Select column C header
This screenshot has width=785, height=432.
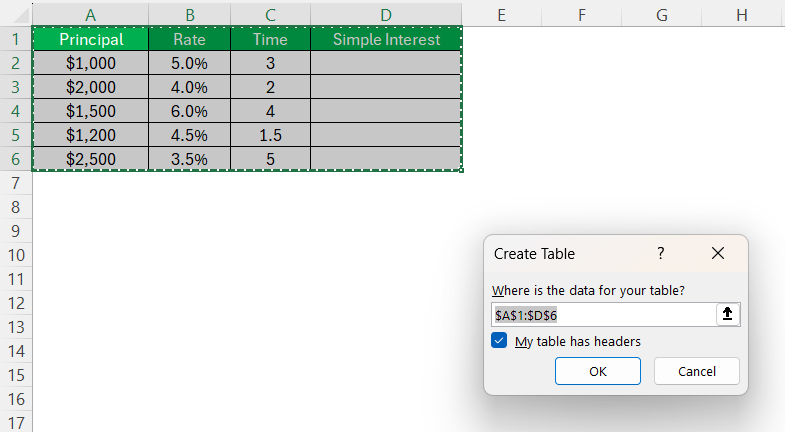tap(270, 15)
